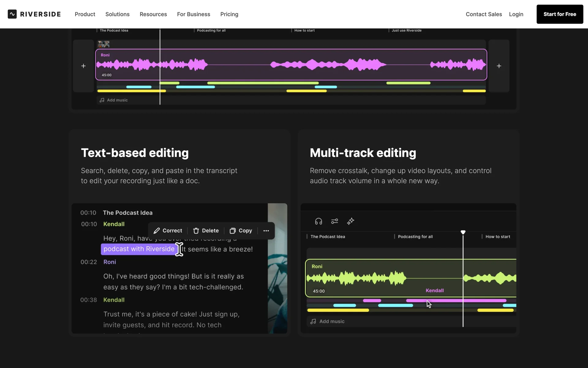Click the Contact Sales link

click(484, 14)
